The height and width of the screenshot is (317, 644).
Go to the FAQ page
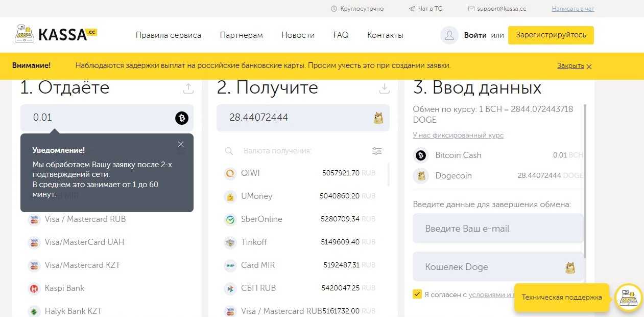coord(341,35)
